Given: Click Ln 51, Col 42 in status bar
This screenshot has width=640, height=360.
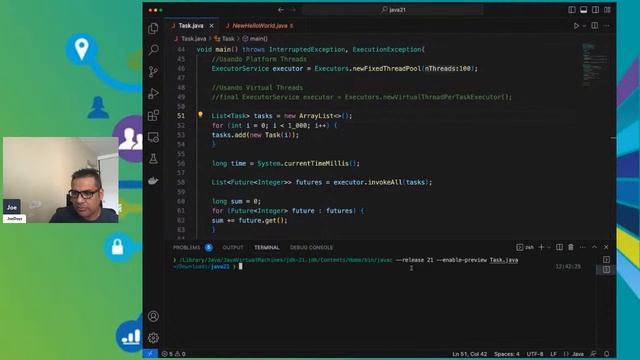Looking at the screenshot, I should tap(469, 354).
